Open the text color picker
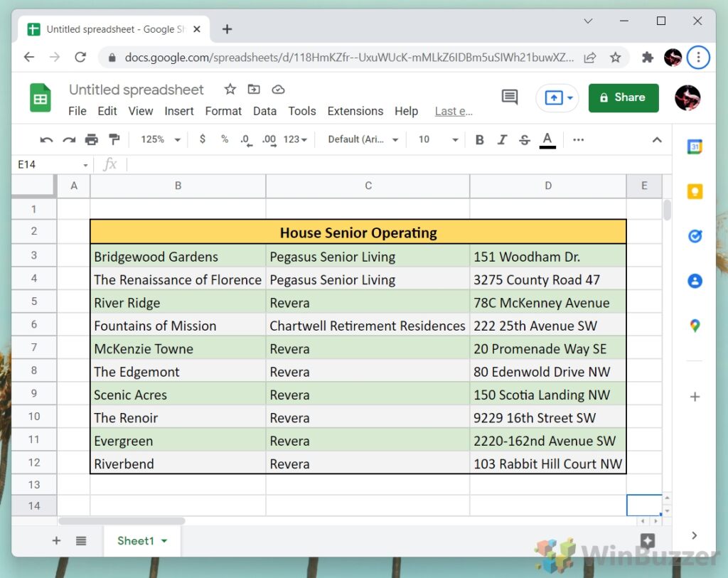 point(547,140)
